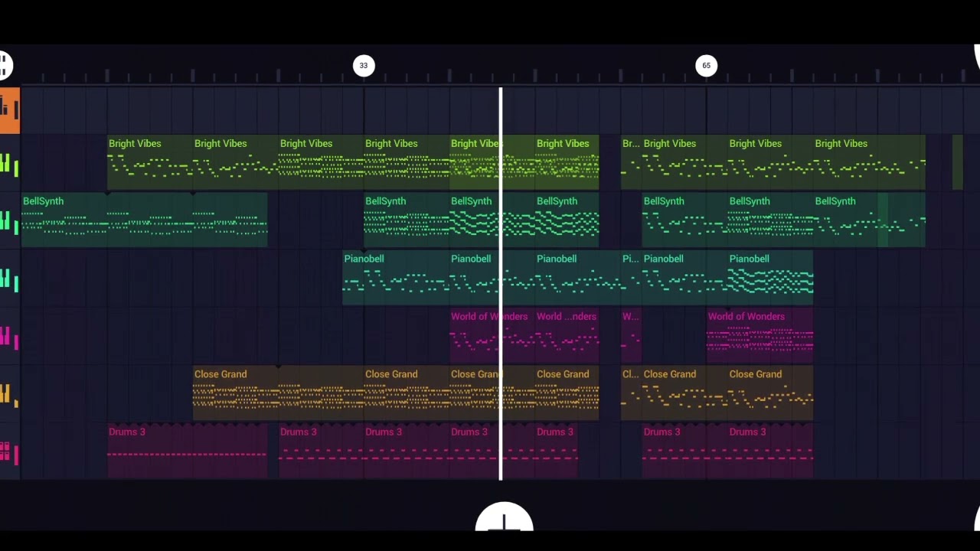980x551 pixels.
Task: Select the last World of Wonders clip
Action: tap(760, 335)
